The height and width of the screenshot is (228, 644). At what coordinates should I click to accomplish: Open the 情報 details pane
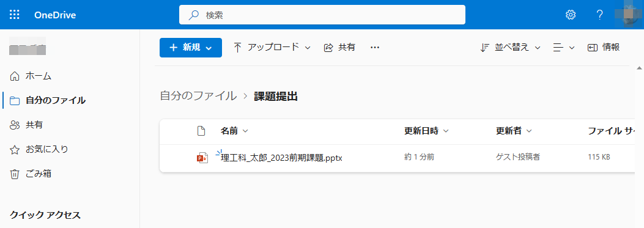point(604,47)
